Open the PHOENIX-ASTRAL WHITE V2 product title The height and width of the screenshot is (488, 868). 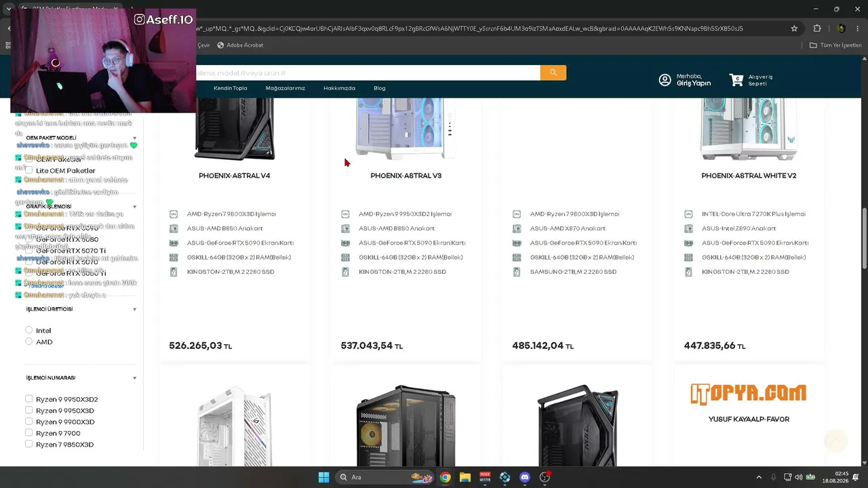(749, 176)
